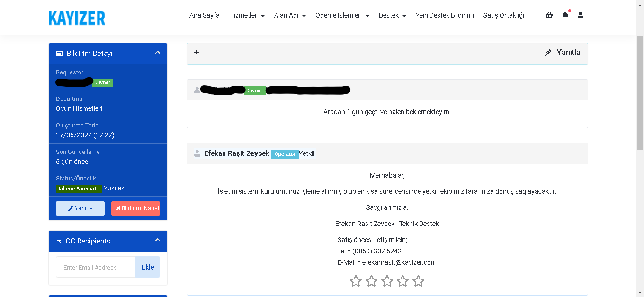The image size is (644, 297).
Task: Click the Oyun Hizmetleri department value
Action: click(79, 108)
